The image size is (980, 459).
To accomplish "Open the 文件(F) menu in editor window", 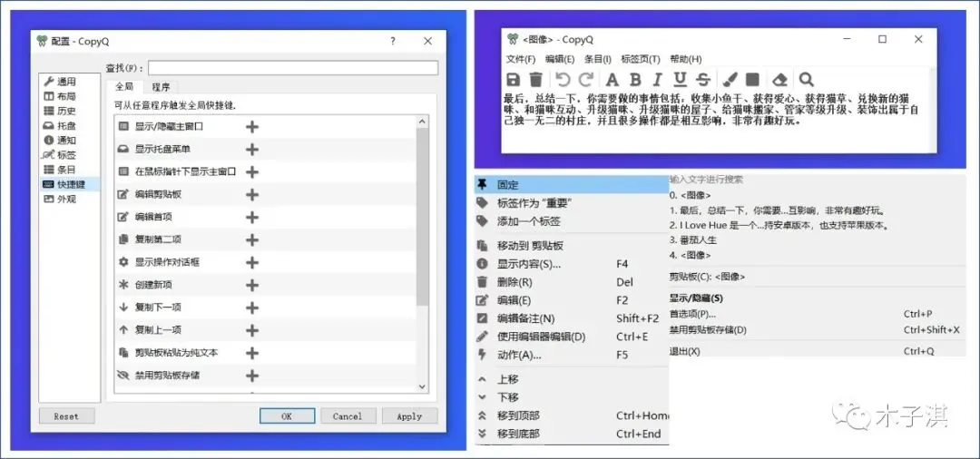I will point(521,59).
